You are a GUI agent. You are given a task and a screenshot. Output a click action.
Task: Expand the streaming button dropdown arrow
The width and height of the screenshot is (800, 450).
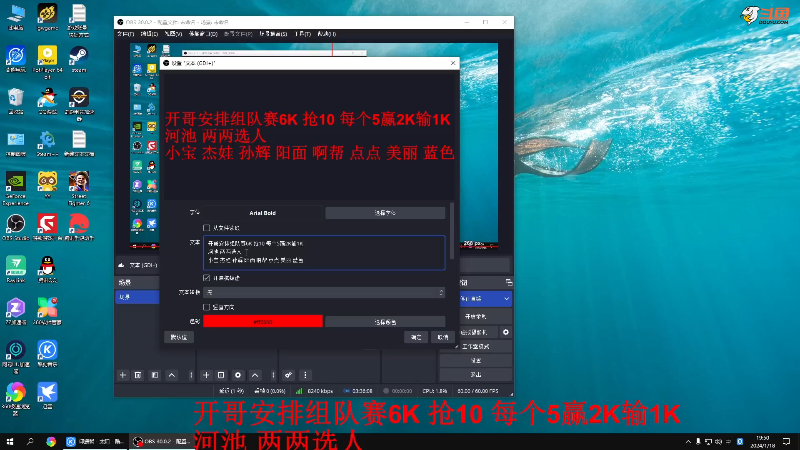pos(506,298)
